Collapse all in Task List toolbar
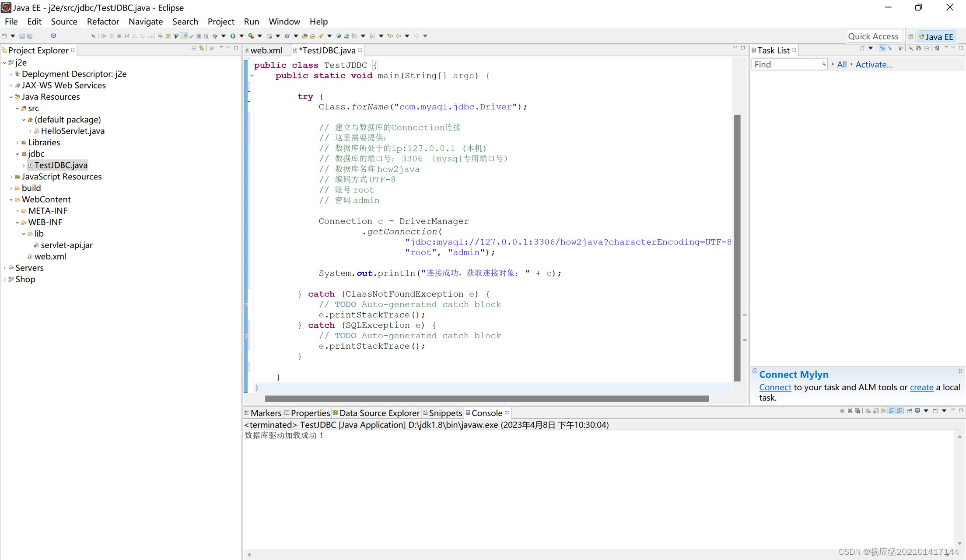The height and width of the screenshot is (560, 966). coord(927,48)
